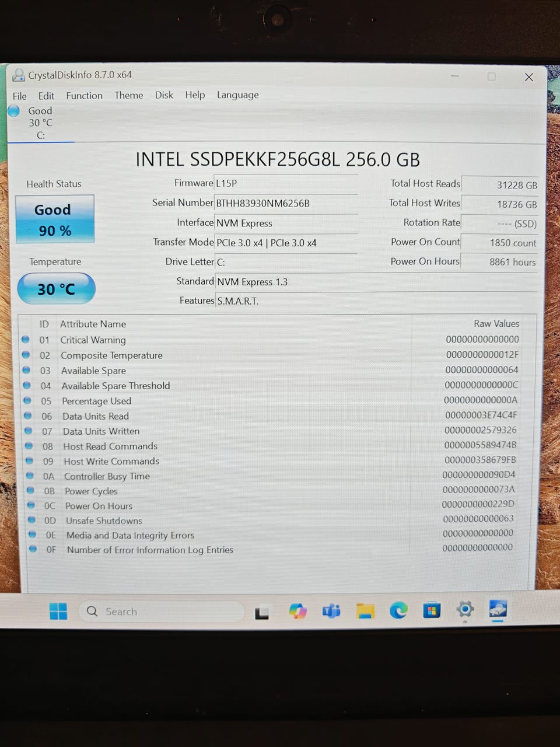Click the Power On Count value 1850 count
The image size is (560, 747).
coord(499,243)
